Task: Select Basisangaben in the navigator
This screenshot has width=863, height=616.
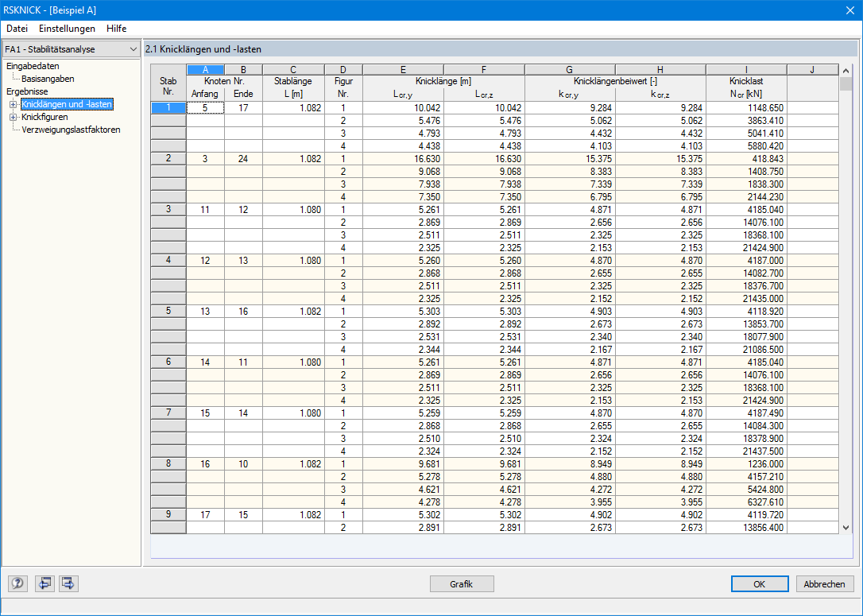Action: (48, 79)
